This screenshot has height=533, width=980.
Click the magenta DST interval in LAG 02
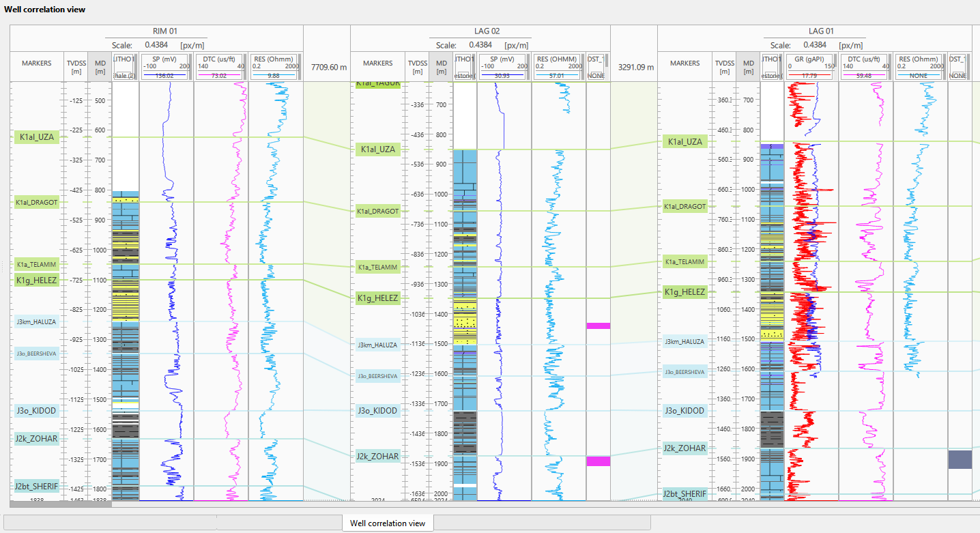point(599,326)
